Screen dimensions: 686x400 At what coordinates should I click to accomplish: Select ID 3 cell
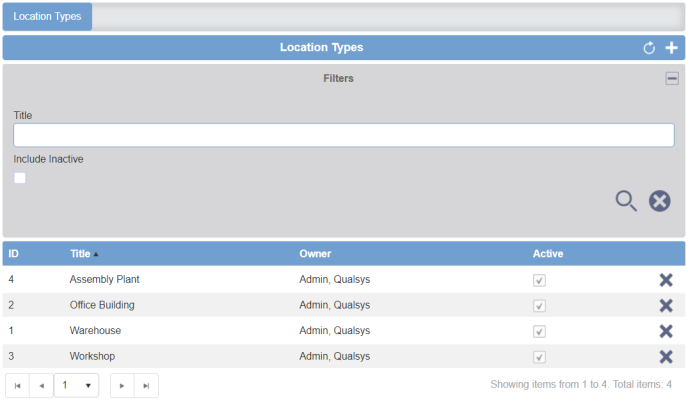point(11,356)
